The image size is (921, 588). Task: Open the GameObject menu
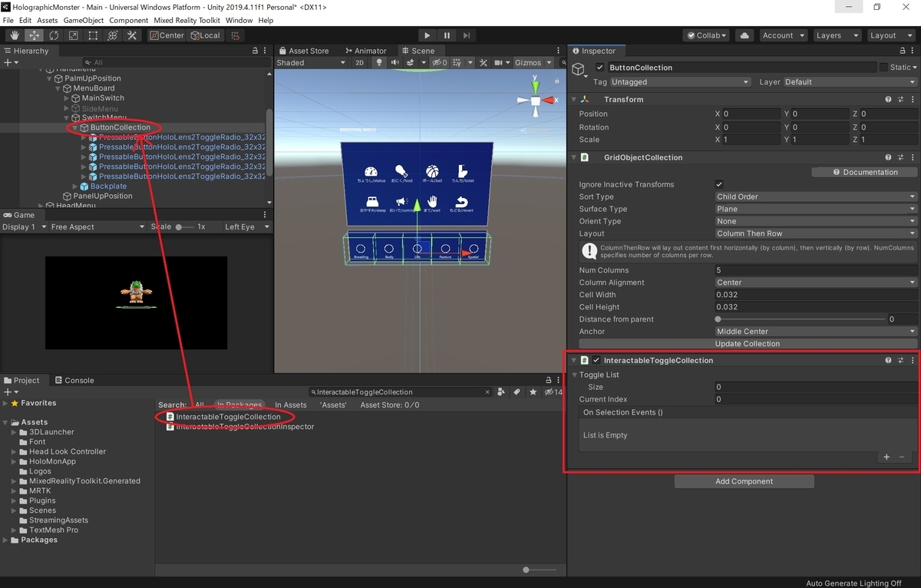click(84, 20)
